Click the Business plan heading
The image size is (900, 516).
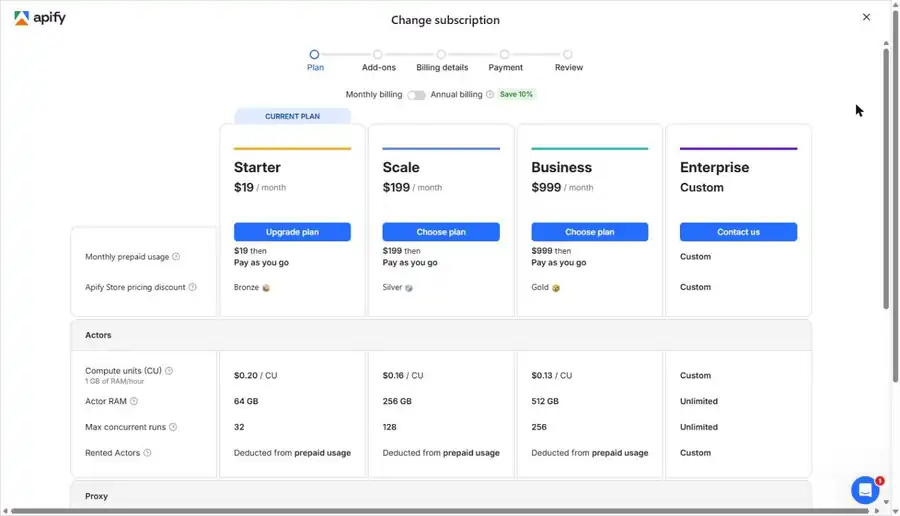561,167
